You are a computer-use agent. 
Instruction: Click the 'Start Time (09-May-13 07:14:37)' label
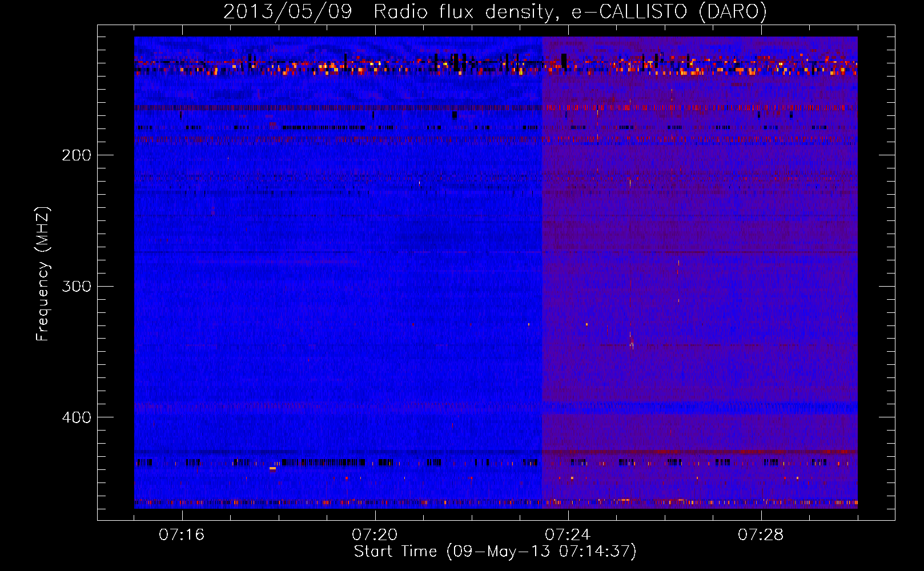(x=495, y=552)
